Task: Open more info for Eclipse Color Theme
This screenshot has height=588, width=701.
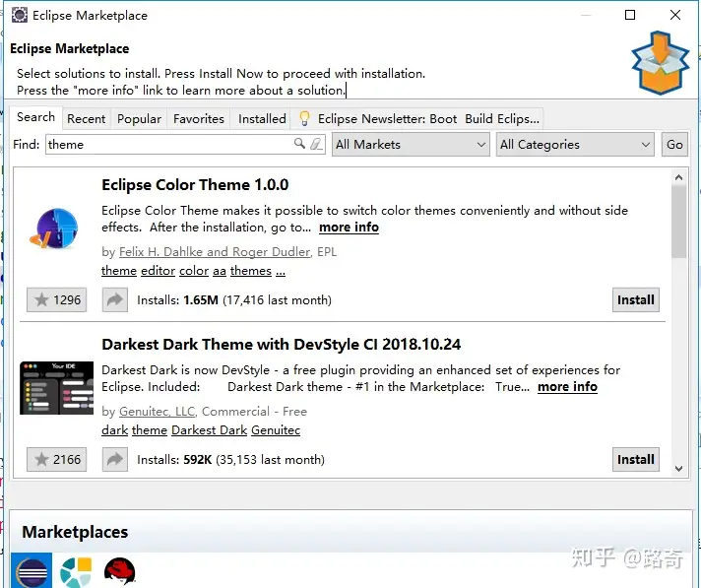Action: 349,228
